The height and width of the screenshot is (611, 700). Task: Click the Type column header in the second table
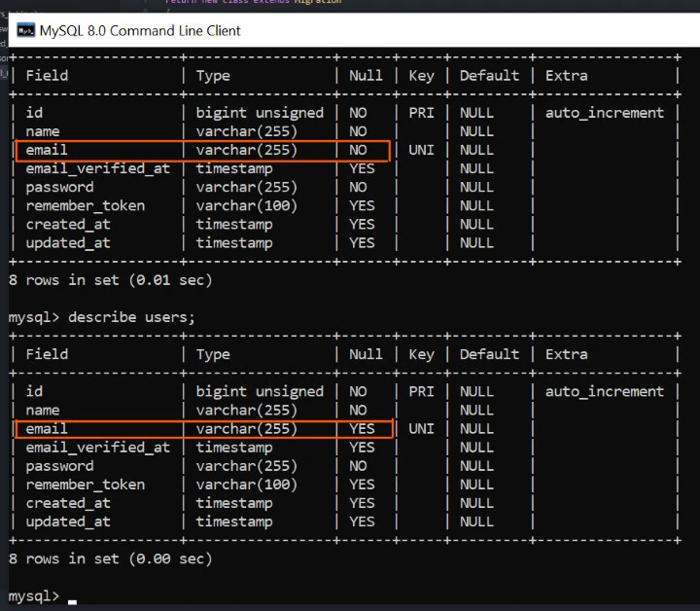point(213,355)
